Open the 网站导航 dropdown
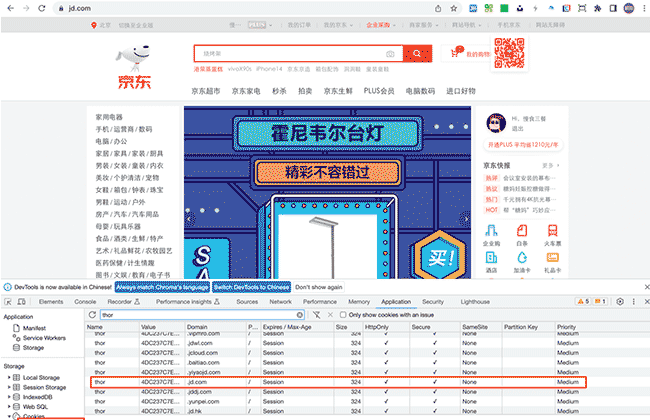Screen dimensions: 650x420 466,25
